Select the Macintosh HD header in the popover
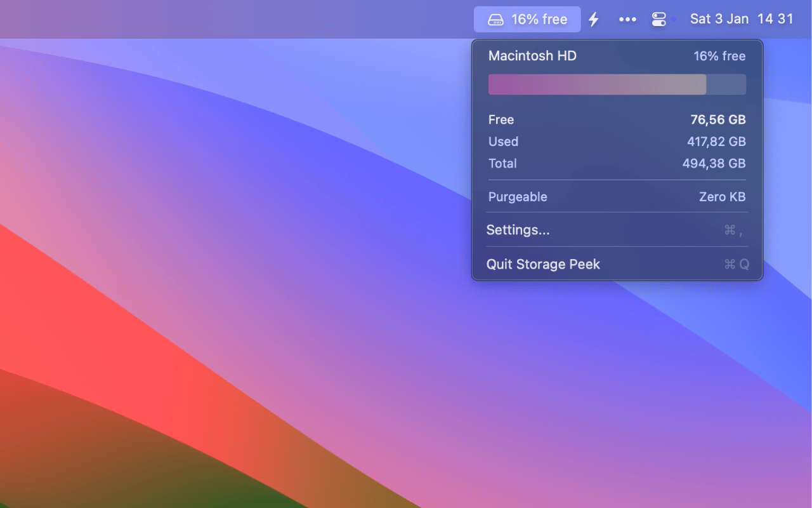This screenshot has width=812, height=508. coord(532,56)
